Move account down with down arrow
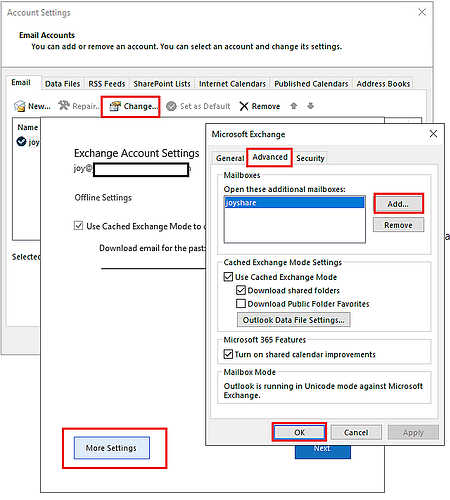Screen dimensions: 450x500 (x=311, y=106)
